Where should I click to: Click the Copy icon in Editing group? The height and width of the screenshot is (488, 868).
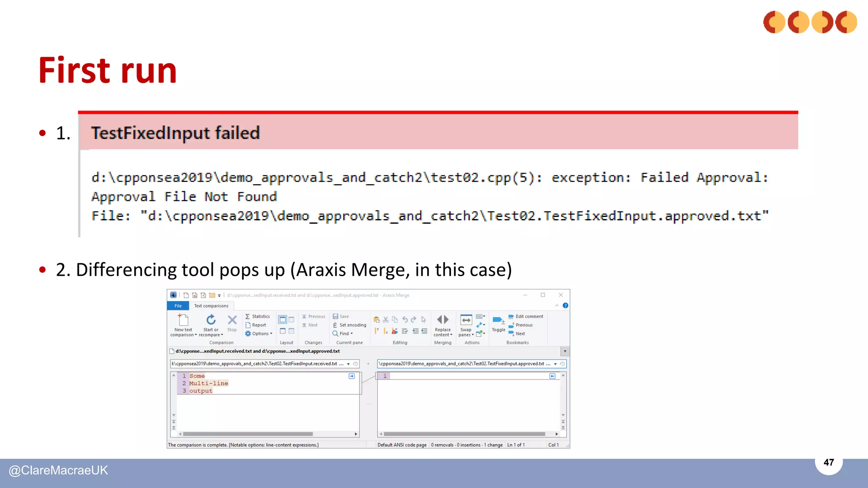[395, 319]
